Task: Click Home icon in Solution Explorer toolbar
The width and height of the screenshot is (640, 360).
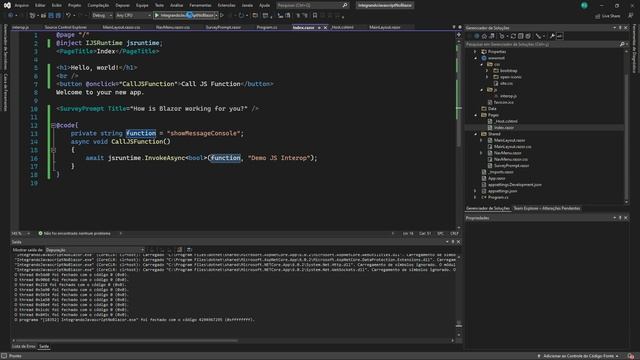Action: 484,36
